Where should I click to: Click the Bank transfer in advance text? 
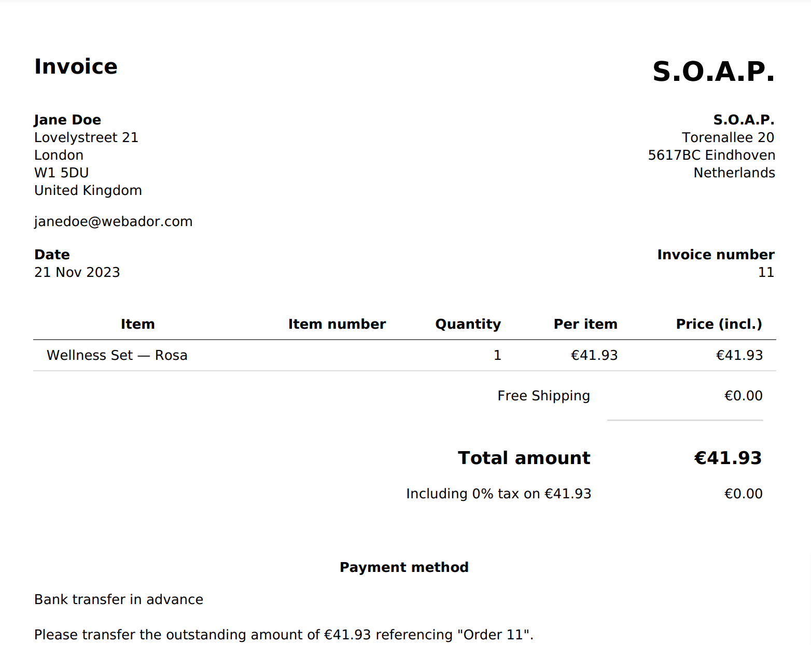coord(118,599)
